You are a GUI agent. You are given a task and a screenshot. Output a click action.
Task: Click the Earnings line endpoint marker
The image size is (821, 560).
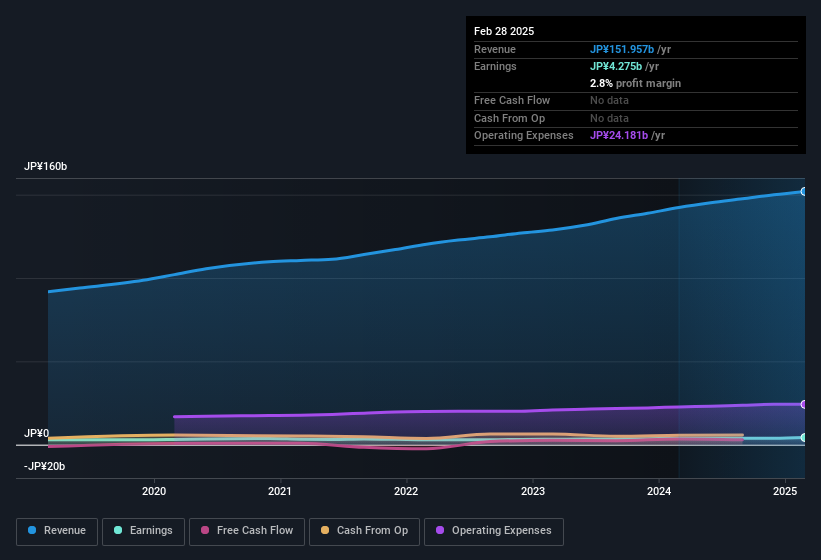pyautogui.click(x=804, y=438)
